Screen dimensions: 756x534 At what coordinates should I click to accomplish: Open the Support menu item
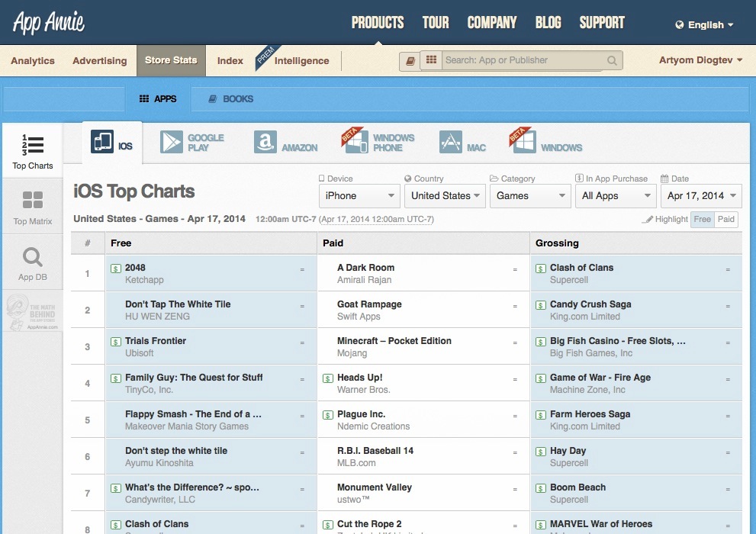[x=602, y=23]
